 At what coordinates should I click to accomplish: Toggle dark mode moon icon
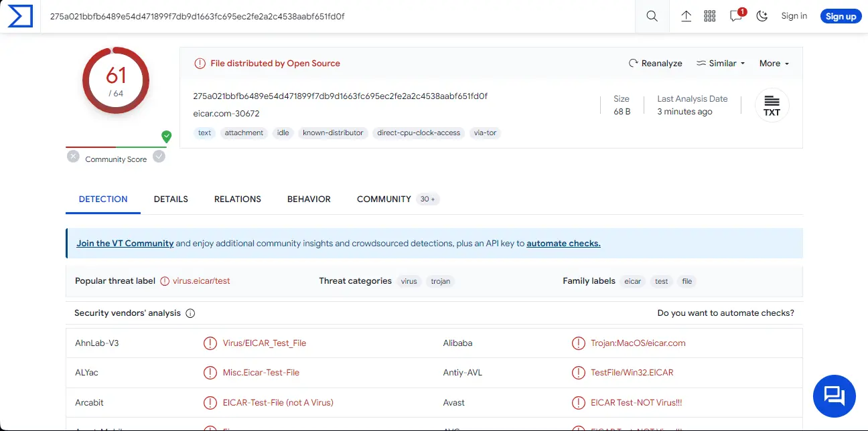coord(762,16)
